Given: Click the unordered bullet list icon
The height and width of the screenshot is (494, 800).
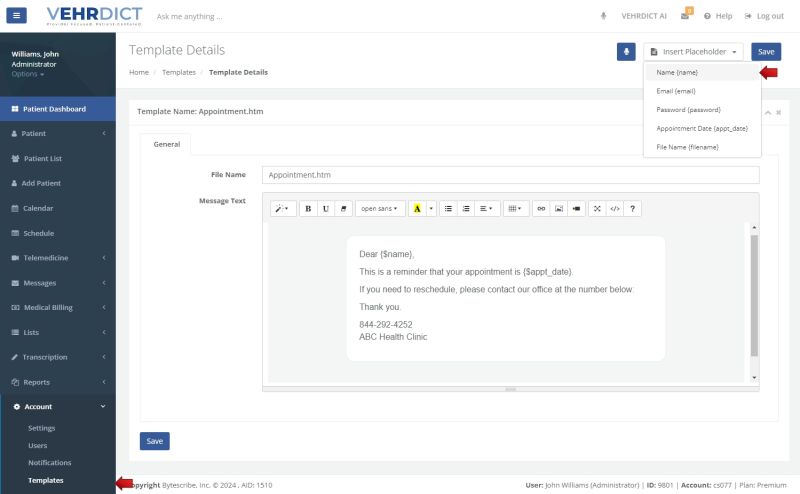Looking at the screenshot, I should (x=448, y=209).
